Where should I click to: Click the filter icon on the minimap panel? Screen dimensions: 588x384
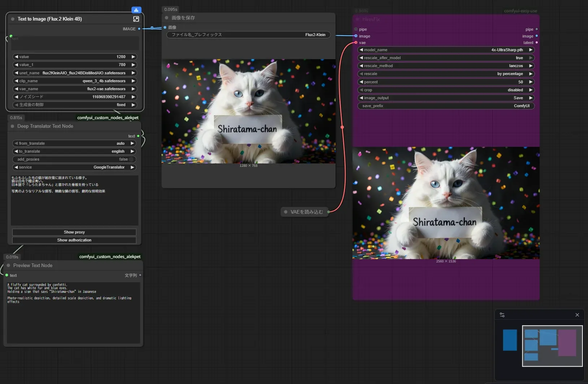click(502, 314)
